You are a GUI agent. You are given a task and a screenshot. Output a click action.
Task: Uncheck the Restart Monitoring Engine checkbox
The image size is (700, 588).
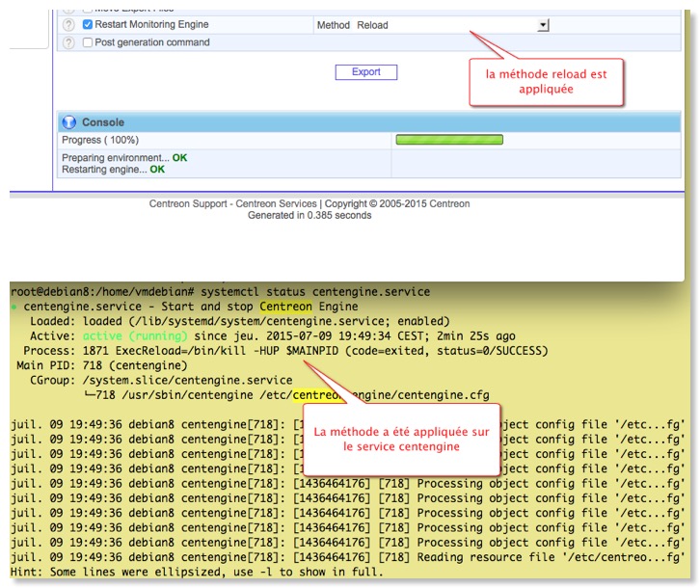[88, 25]
